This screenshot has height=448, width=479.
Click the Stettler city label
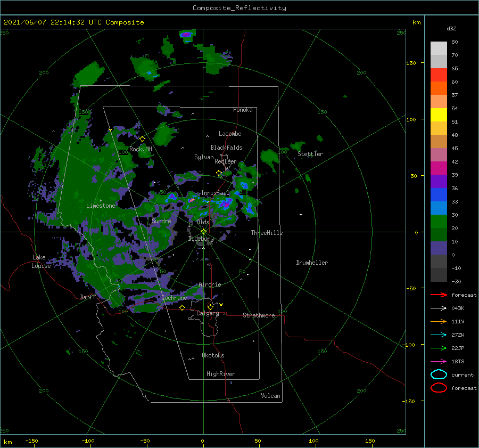pyautogui.click(x=310, y=154)
